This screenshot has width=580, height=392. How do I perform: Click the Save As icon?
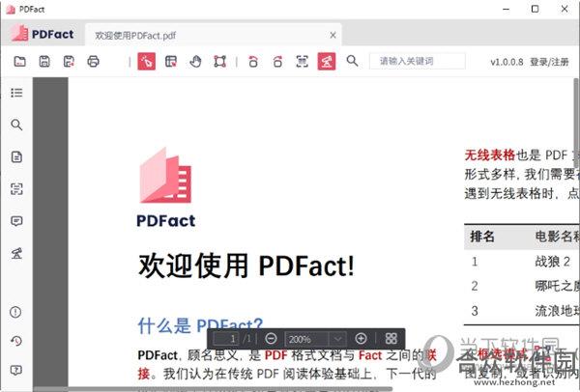click(69, 62)
